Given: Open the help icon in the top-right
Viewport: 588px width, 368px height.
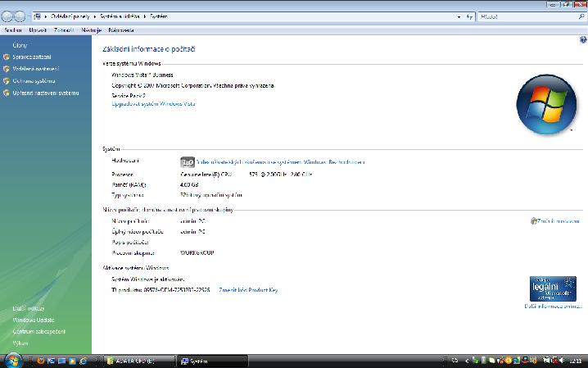Looking at the screenshot, I should [583, 39].
